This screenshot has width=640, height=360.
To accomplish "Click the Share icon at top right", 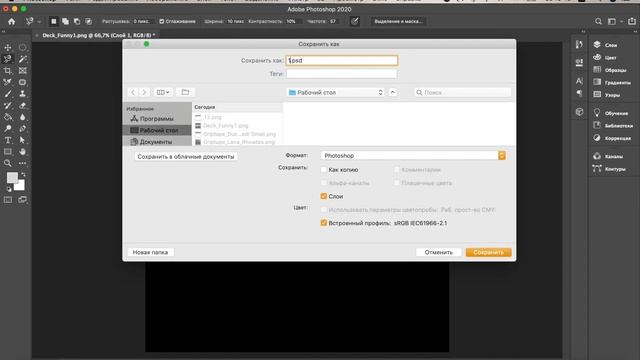I will pos(632,21).
